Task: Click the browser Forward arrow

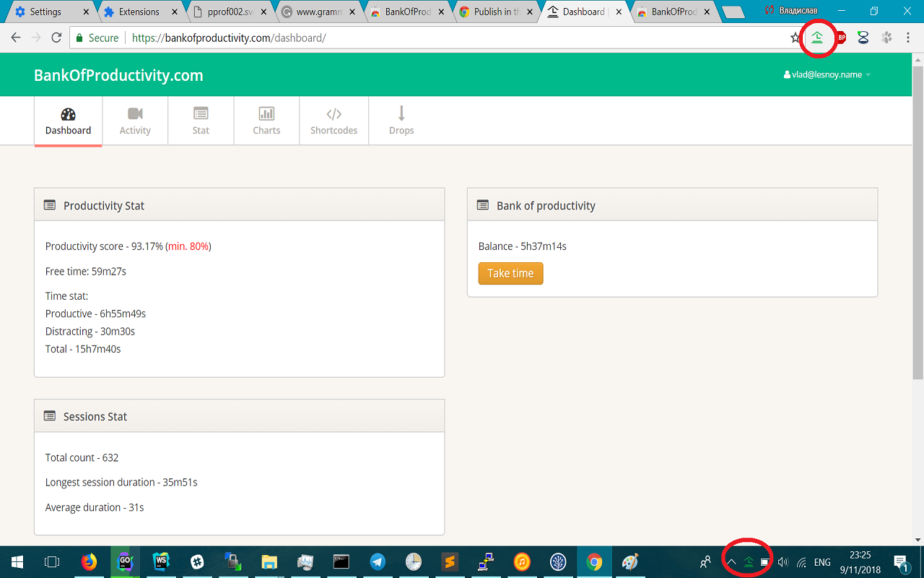Action: [36, 38]
